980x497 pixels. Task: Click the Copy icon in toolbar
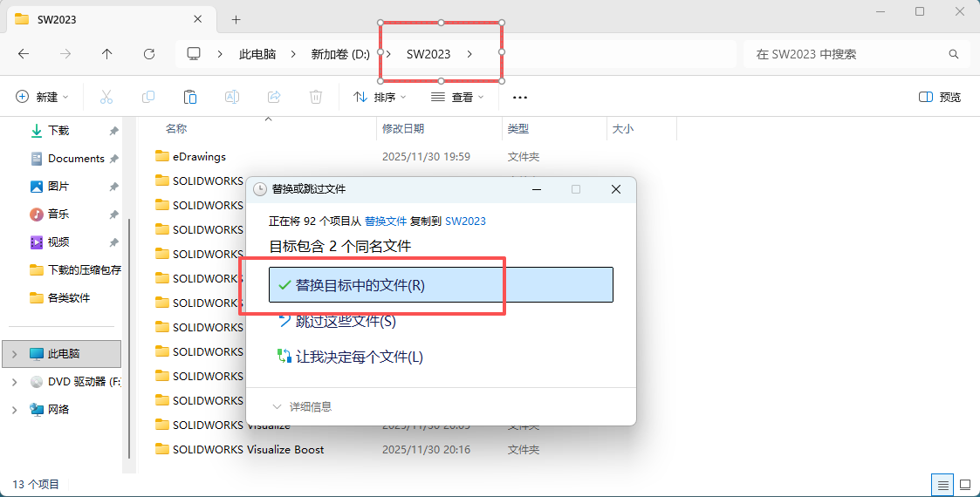(x=148, y=97)
